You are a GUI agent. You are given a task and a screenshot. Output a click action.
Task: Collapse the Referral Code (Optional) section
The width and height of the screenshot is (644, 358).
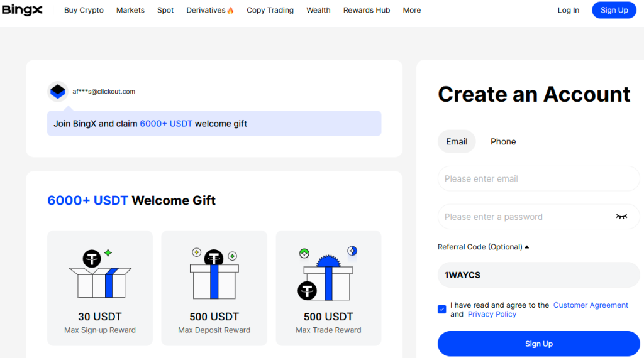coord(483,247)
